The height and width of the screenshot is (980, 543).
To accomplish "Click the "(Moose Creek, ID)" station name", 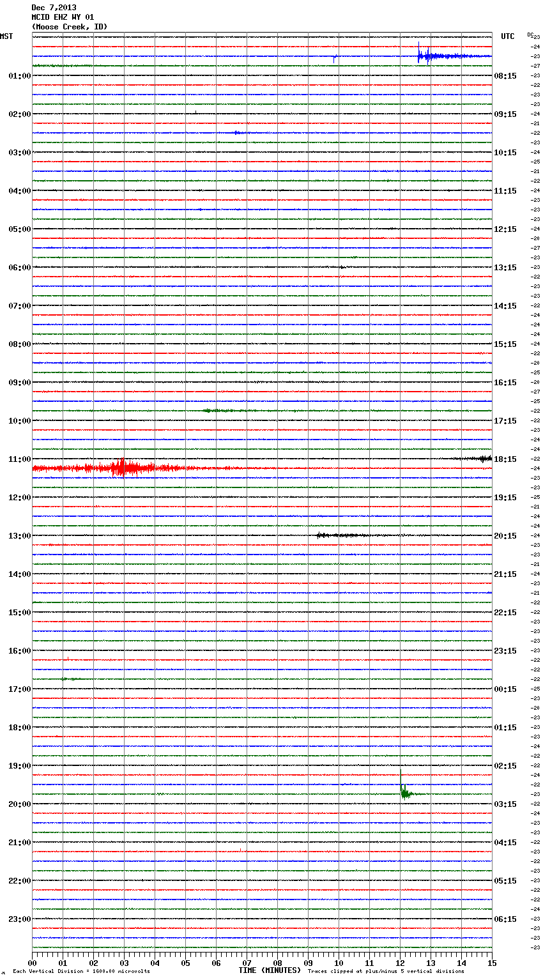I will pos(70,27).
